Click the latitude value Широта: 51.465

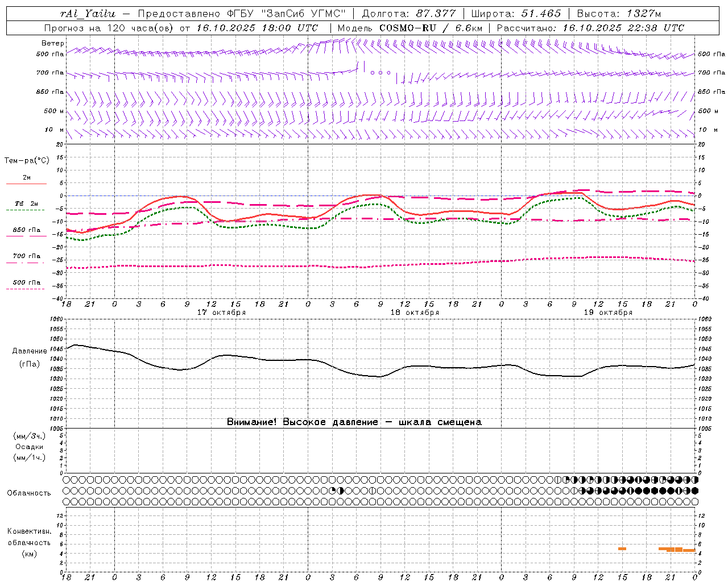(516, 14)
